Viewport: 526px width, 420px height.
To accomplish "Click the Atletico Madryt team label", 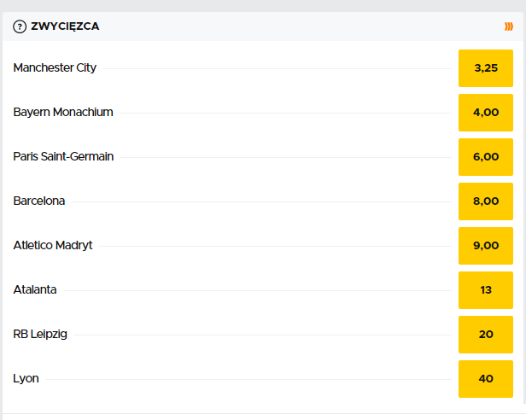I will [53, 245].
